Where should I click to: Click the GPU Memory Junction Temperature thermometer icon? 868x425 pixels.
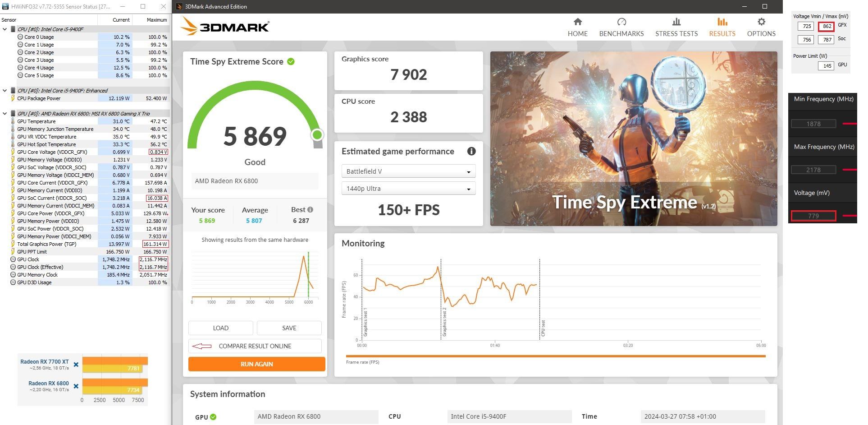[13, 129]
